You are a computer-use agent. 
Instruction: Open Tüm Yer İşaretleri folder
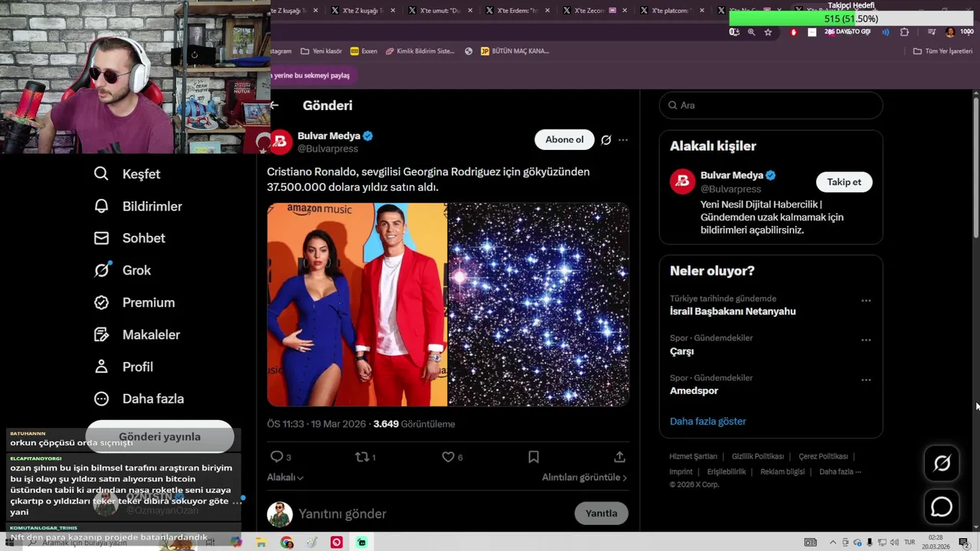[x=942, y=51]
